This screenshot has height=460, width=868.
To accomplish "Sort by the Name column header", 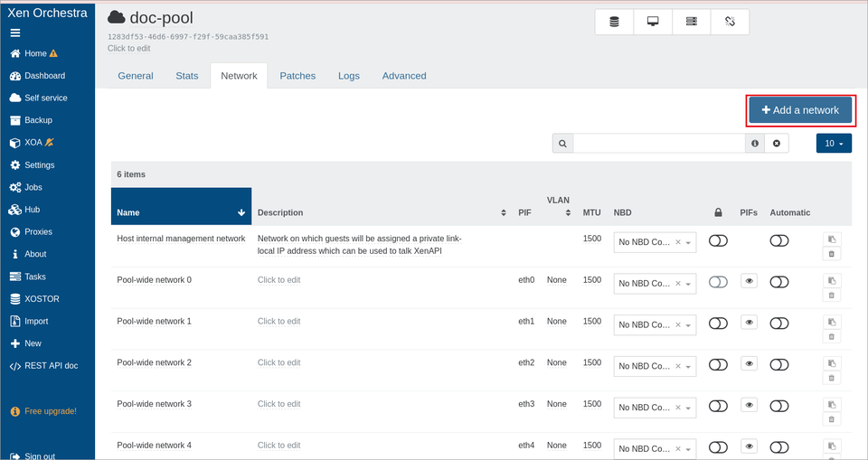I will pos(182,206).
